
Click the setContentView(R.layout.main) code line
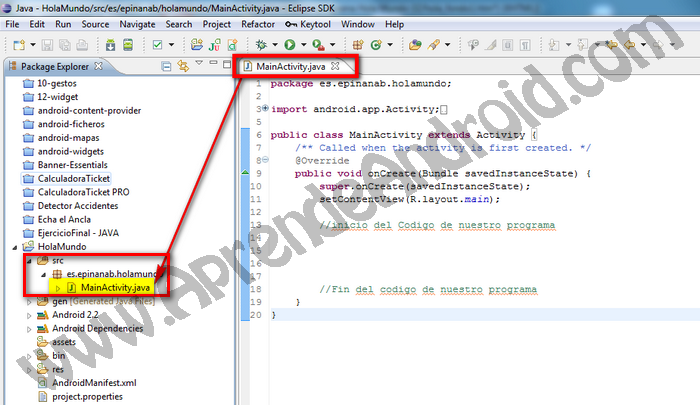(409, 199)
